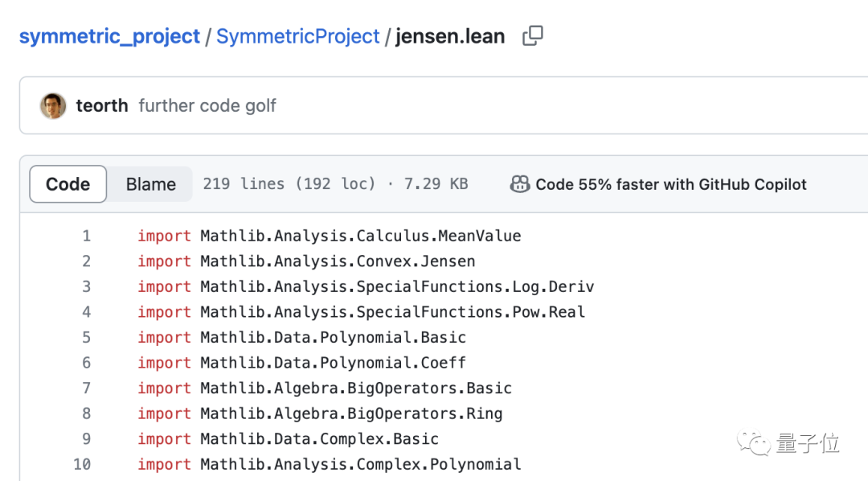Select line number 2 in the gutter
The width and height of the screenshot is (868, 481).
[x=86, y=261]
